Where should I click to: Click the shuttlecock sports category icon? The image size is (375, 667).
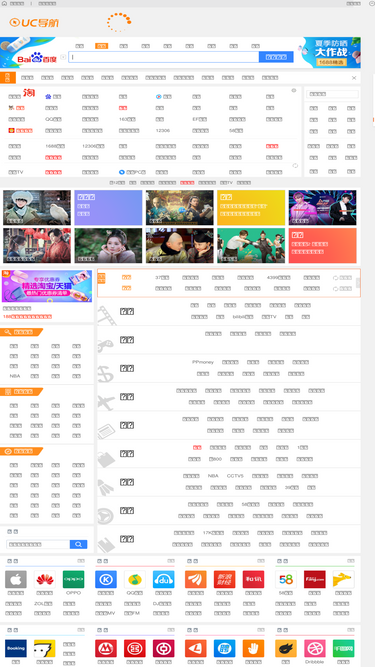(106, 487)
